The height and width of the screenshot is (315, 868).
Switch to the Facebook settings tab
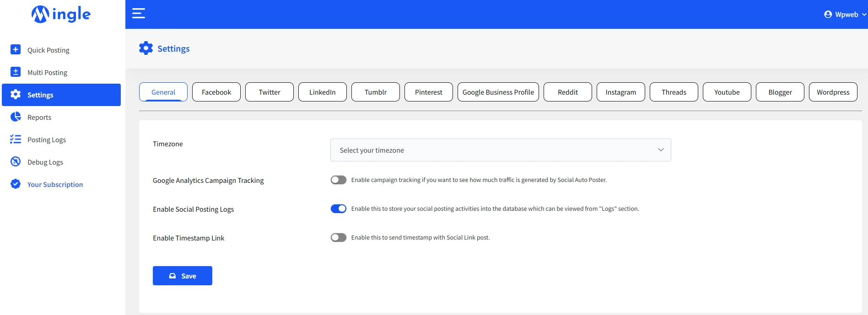[x=216, y=92]
